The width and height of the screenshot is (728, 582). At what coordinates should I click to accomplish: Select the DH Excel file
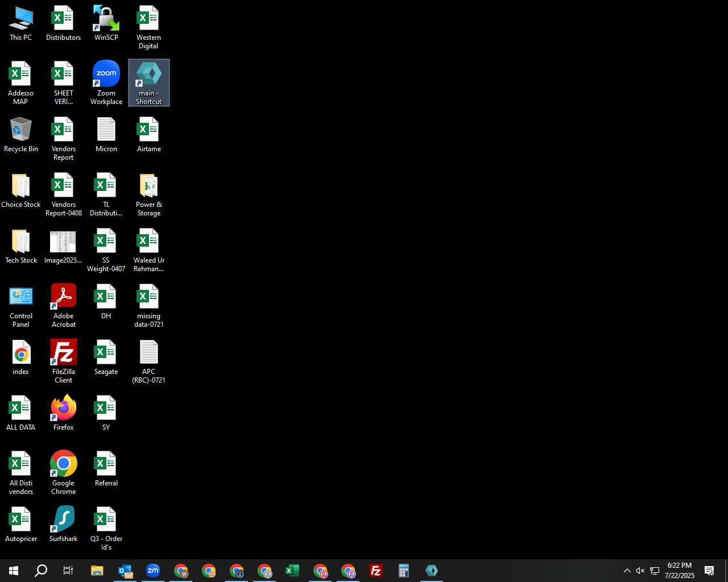click(106, 302)
